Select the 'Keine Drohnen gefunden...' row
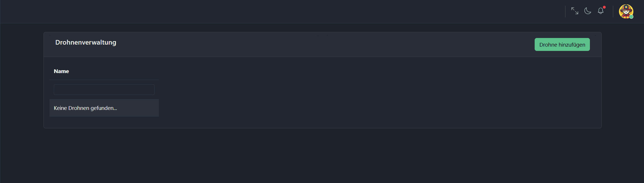The width and height of the screenshot is (644, 183). 104,108
